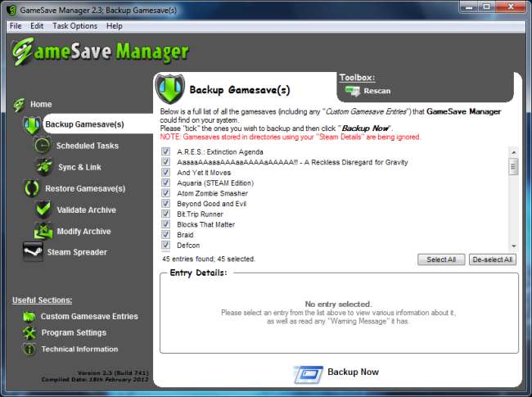532x397 pixels.
Task: Click scroll down arrow of game list
Action: click(x=513, y=246)
